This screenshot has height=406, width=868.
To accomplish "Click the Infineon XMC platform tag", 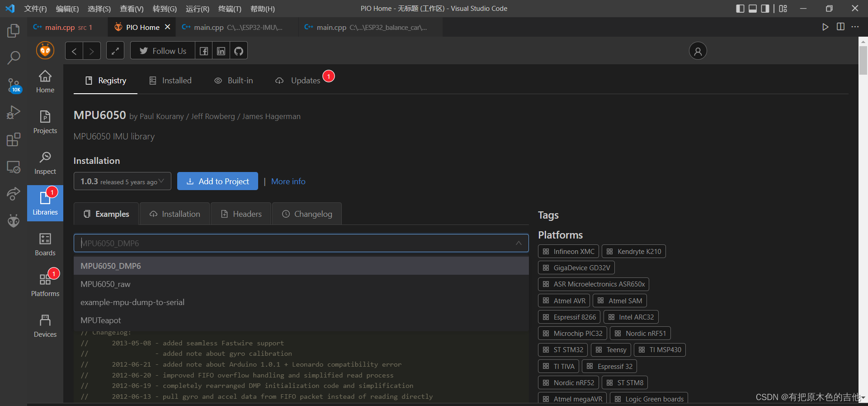I will [x=568, y=251].
